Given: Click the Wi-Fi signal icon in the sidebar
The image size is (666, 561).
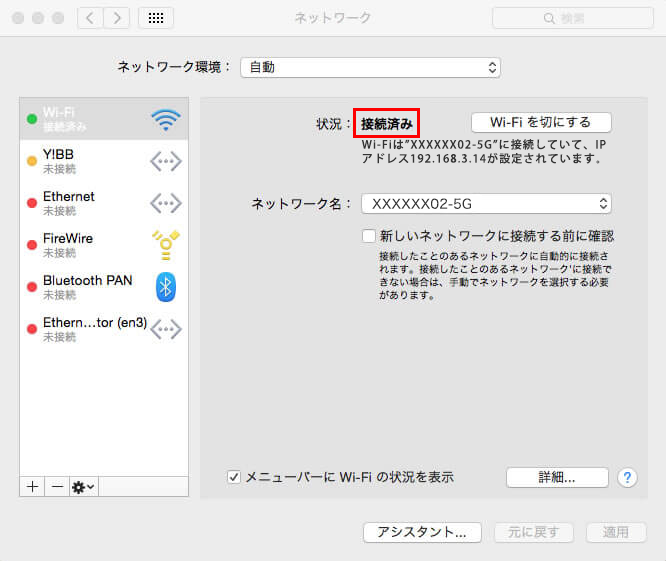Looking at the screenshot, I should 166,120.
